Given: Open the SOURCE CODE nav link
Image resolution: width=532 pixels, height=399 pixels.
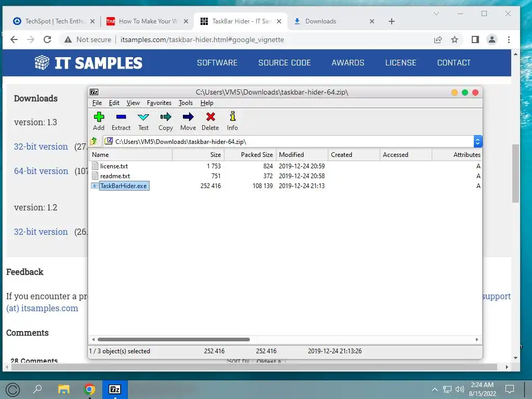Looking at the screenshot, I should point(284,63).
